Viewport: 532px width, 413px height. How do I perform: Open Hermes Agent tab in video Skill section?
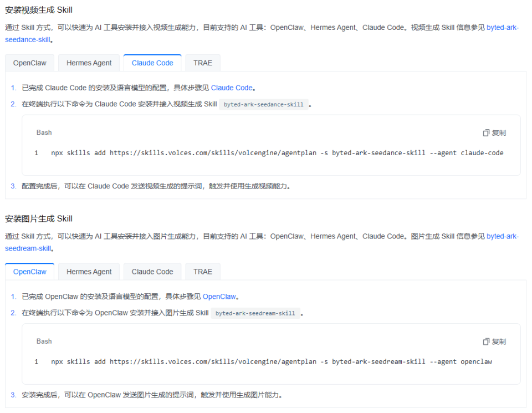pos(89,63)
